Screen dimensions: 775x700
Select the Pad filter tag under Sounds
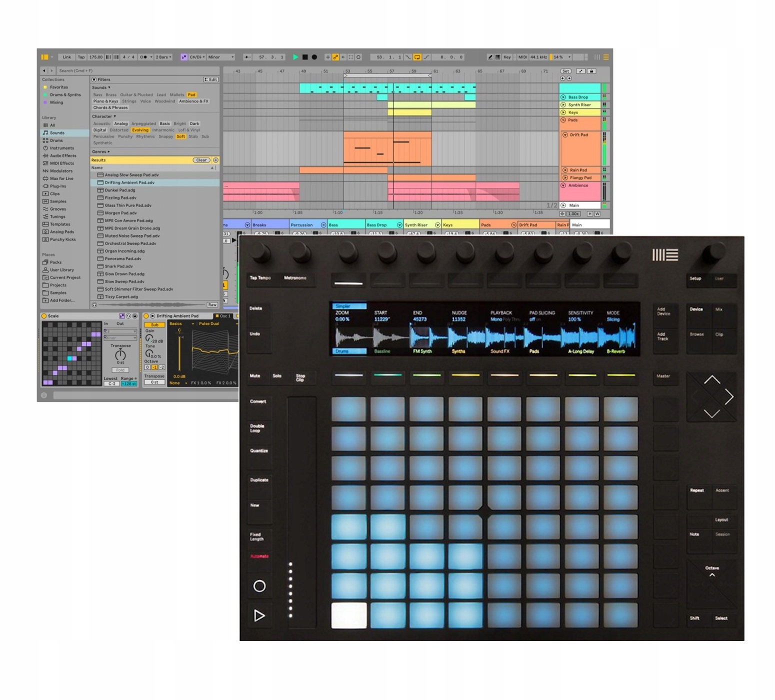[191, 94]
